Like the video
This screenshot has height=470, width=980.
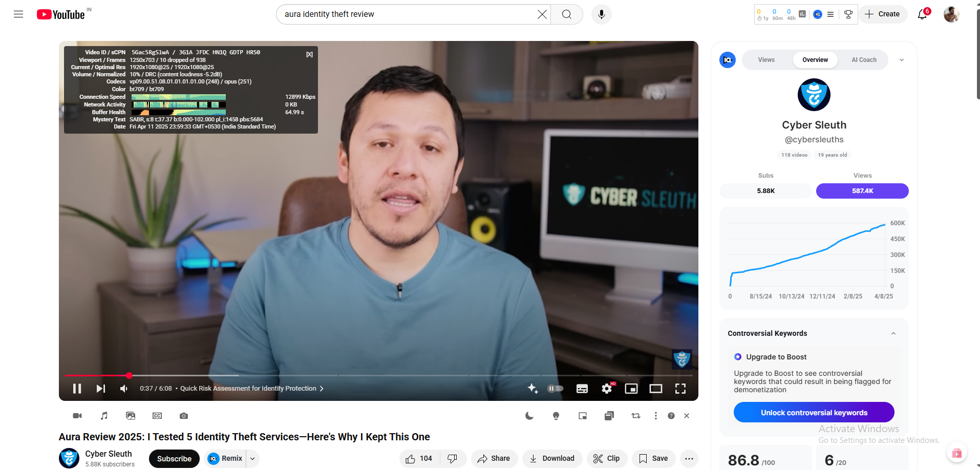(x=419, y=459)
